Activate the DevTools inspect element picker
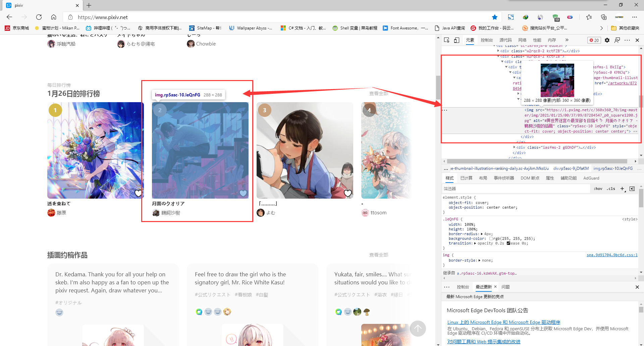This screenshot has height=346, width=644. pyautogui.click(x=446, y=40)
